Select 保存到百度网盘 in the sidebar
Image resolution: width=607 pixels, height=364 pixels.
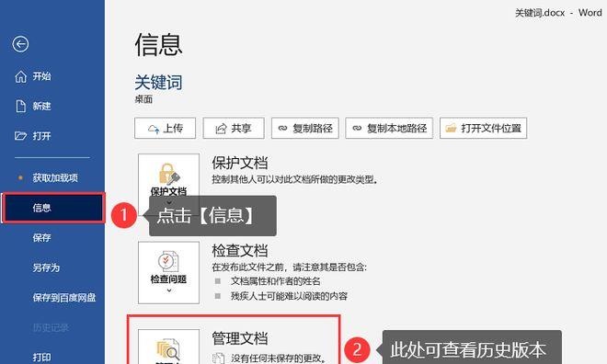[63, 298]
